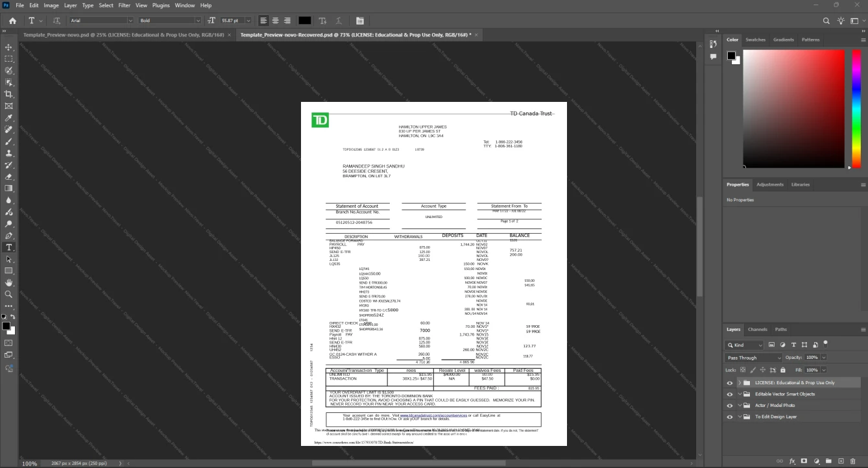Select the Eraser tool
The image size is (868, 468).
point(9,177)
